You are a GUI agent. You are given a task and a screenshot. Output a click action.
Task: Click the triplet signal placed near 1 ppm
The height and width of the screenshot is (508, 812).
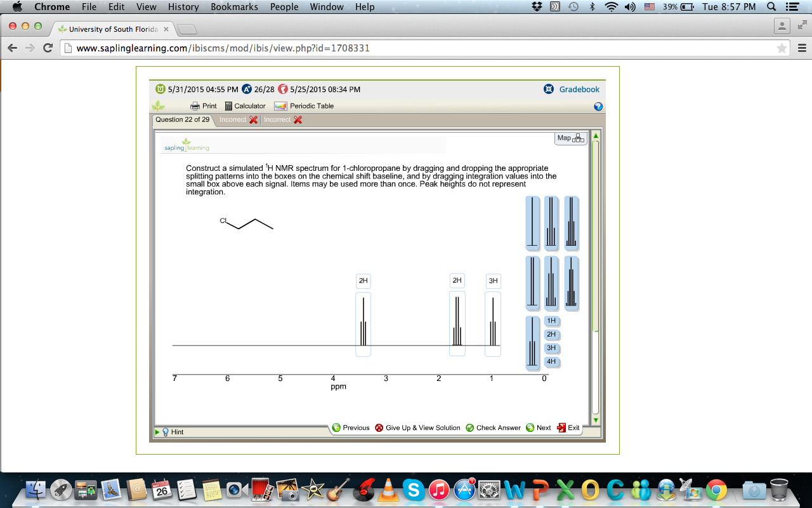(493, 324)
